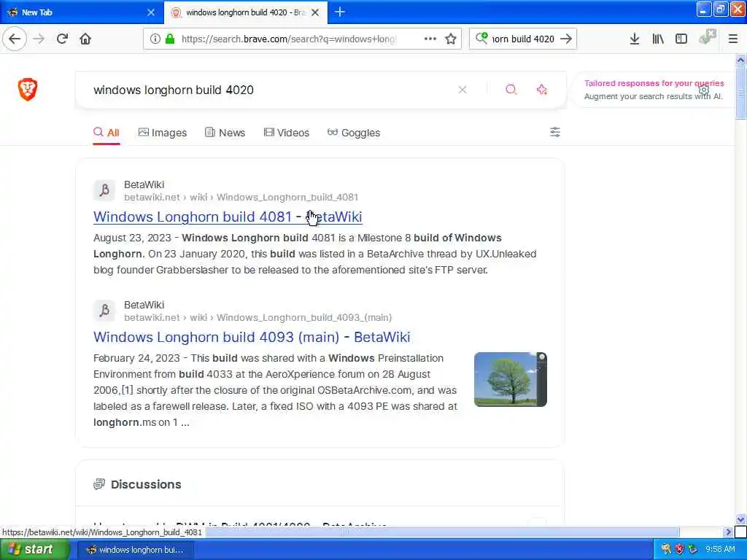Click the red shield tray icon
The height and width of the screenshot is (560, 747).
click(679, 550)
